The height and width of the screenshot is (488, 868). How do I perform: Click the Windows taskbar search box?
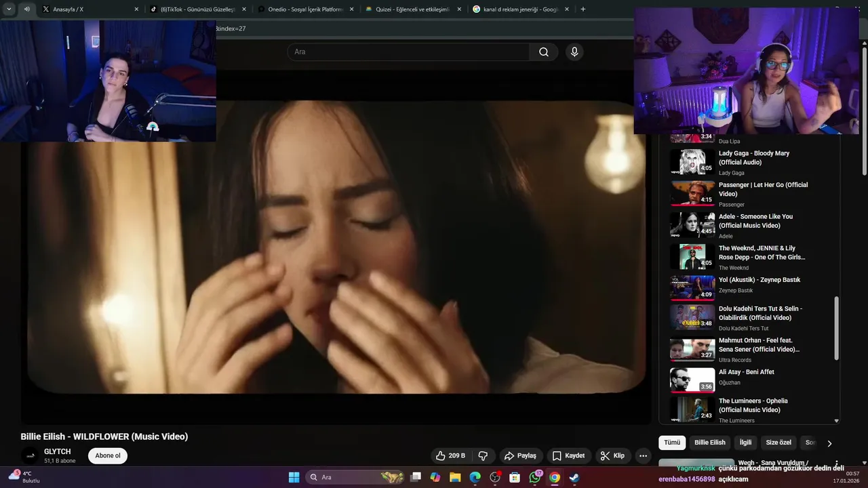(355, 477)
